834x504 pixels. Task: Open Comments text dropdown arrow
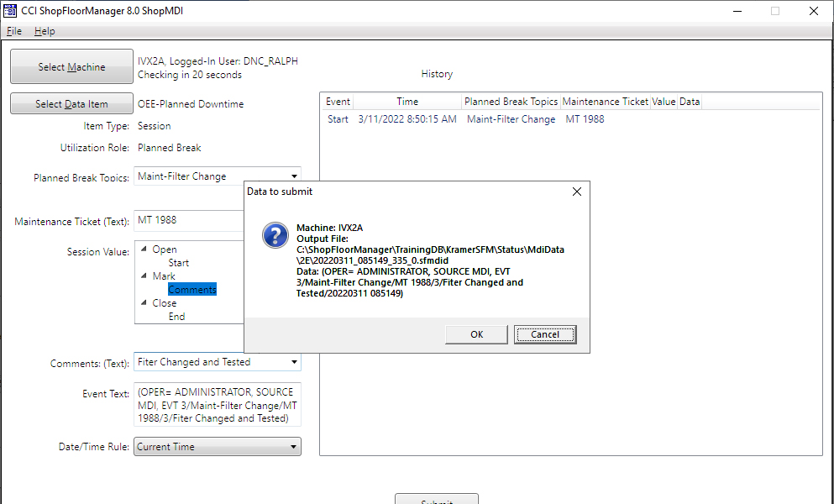click(x=294, y=362)
